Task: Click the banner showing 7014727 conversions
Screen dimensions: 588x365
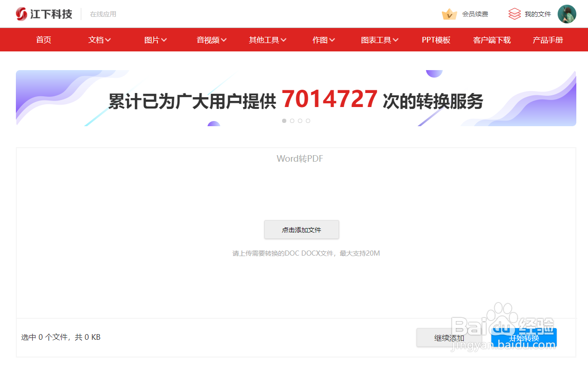Action: (296, 98)
